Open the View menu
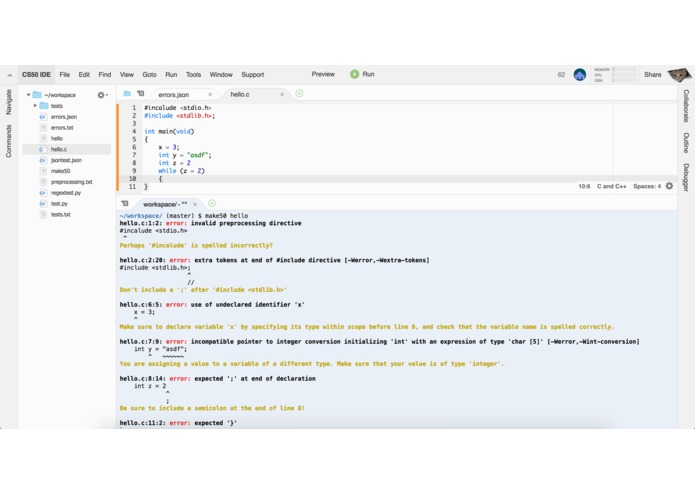The width and height of the screenshot is (695, 494). (x=126, y=75)
